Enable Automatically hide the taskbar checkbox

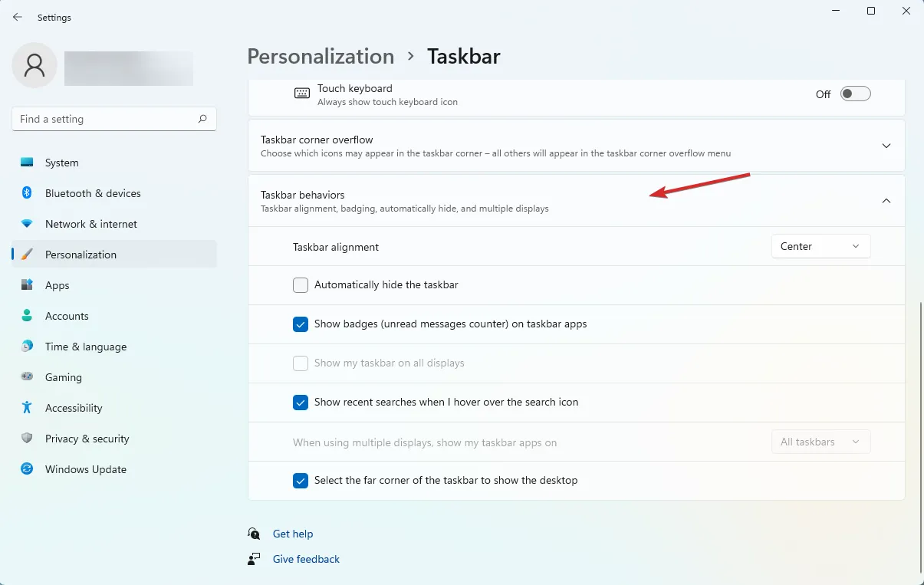point(301,285)
